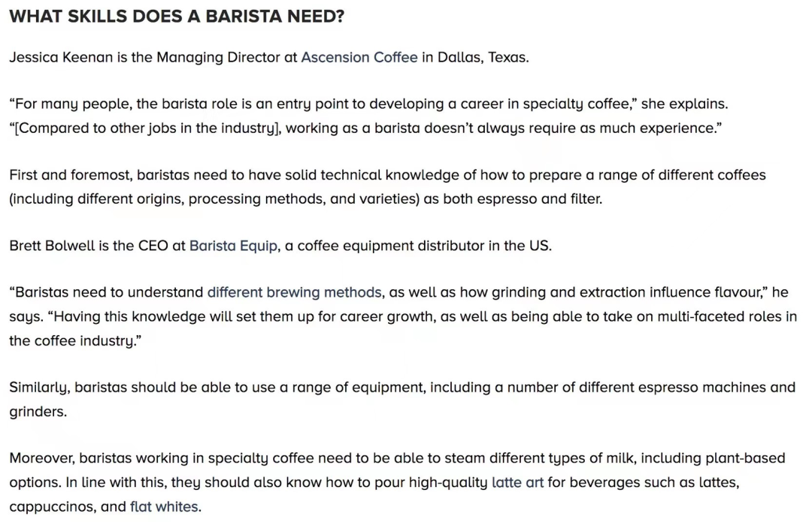Click the quote beginning 'For many people'
812x526 pixels.
coord(323,104)
